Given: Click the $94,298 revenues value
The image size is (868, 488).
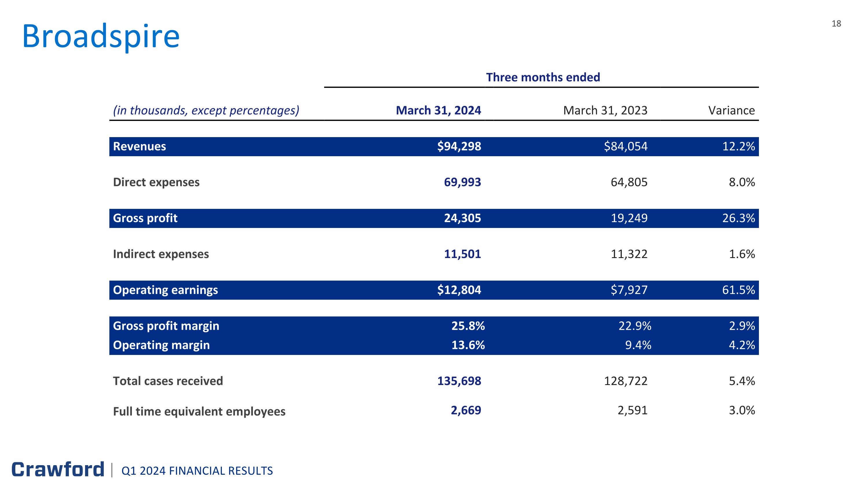Looking at the screenshot, I should point(459,146).
